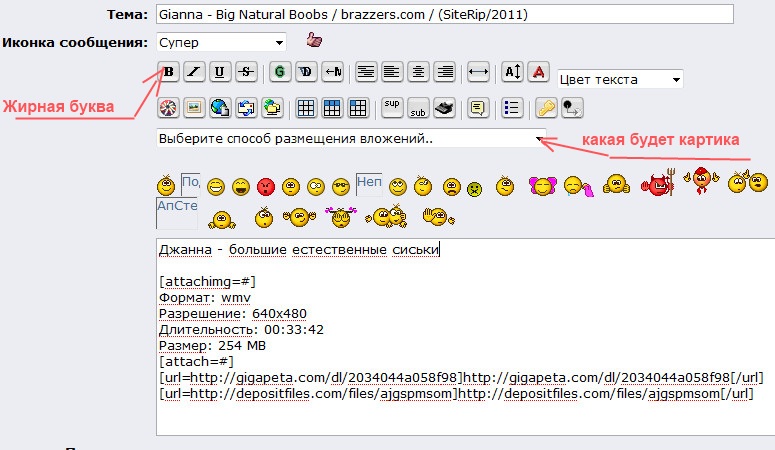Click the red letter A font color icon
Viewport: 775px width, 450px height.
click(x=538, y=72)
